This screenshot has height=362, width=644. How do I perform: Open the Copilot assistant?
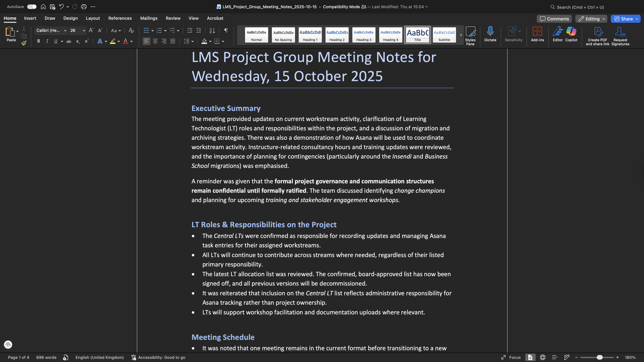coord(571,34)
